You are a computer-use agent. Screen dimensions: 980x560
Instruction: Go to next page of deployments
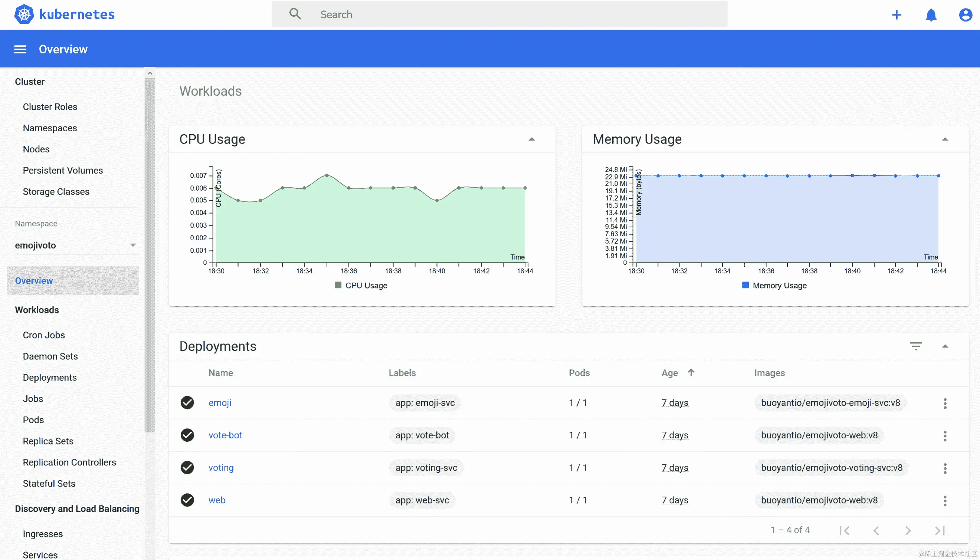[x=908, y=531]
